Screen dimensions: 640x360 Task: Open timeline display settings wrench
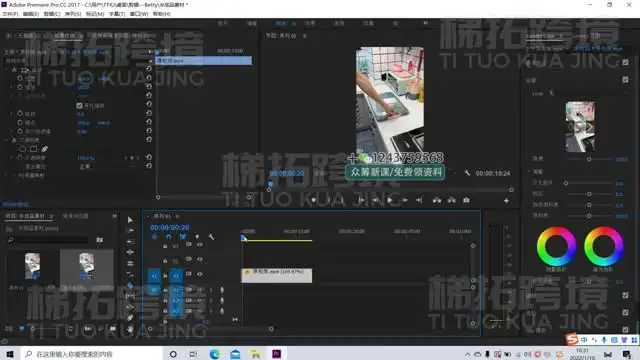211,237
